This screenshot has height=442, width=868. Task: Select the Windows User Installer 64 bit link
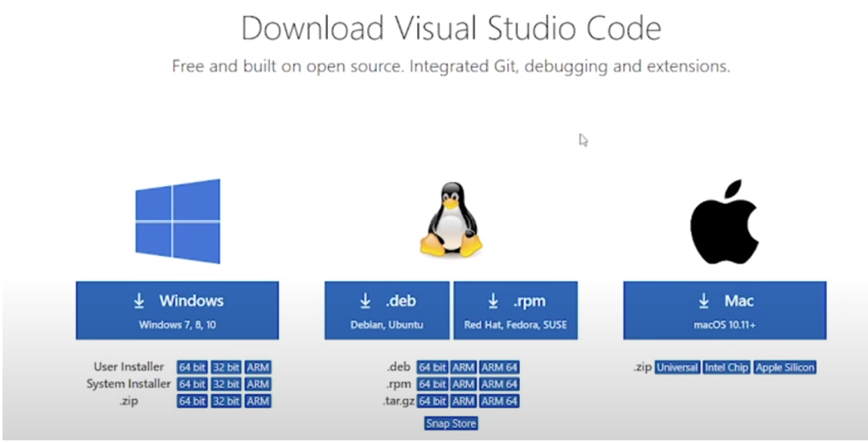[x=192, y=367]
